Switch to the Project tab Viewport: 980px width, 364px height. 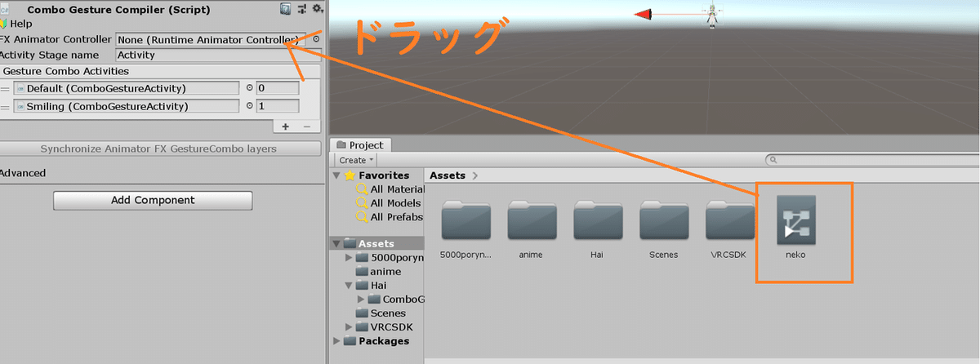360,145
